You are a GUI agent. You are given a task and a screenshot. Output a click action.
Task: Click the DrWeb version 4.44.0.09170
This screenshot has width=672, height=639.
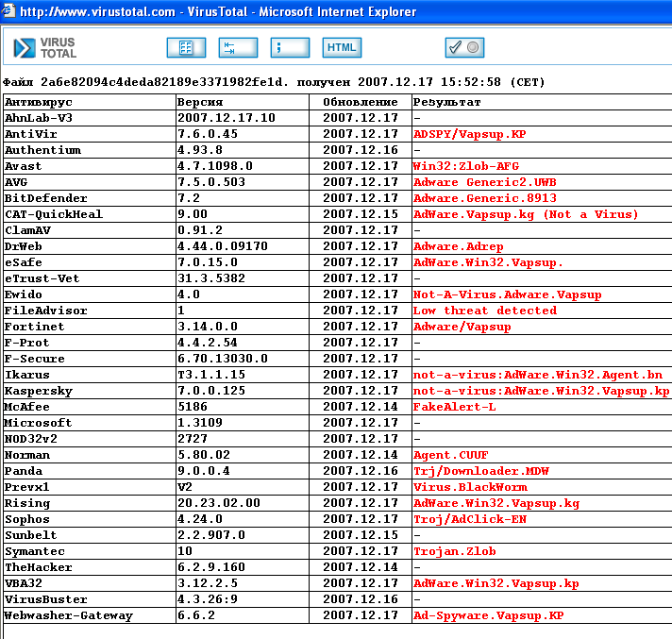point(223,246)
